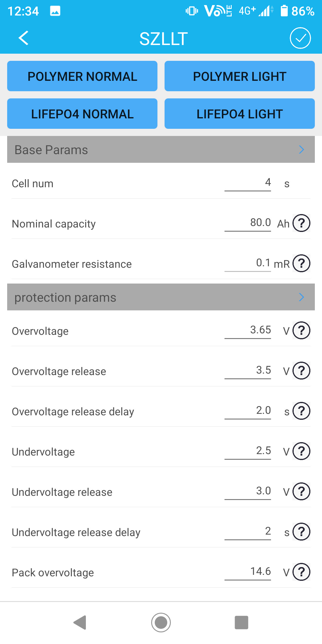The image size is (322, 644).
Task: Tap help icon beside Undervoltage release
Action: 301,491
